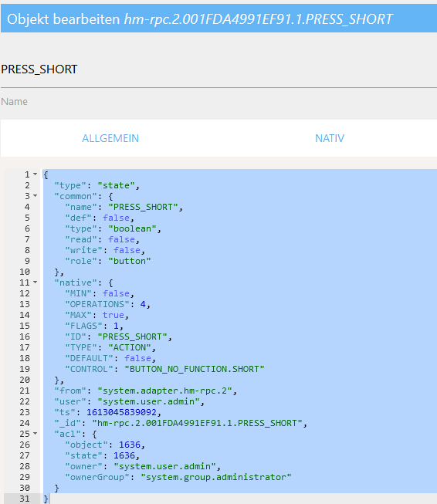Image resolution: width=437 pixels, height=504 pixels.
Task: Click the "user": "system.user.admin" line
Action: pyautogui.click(x=129, y=401)
